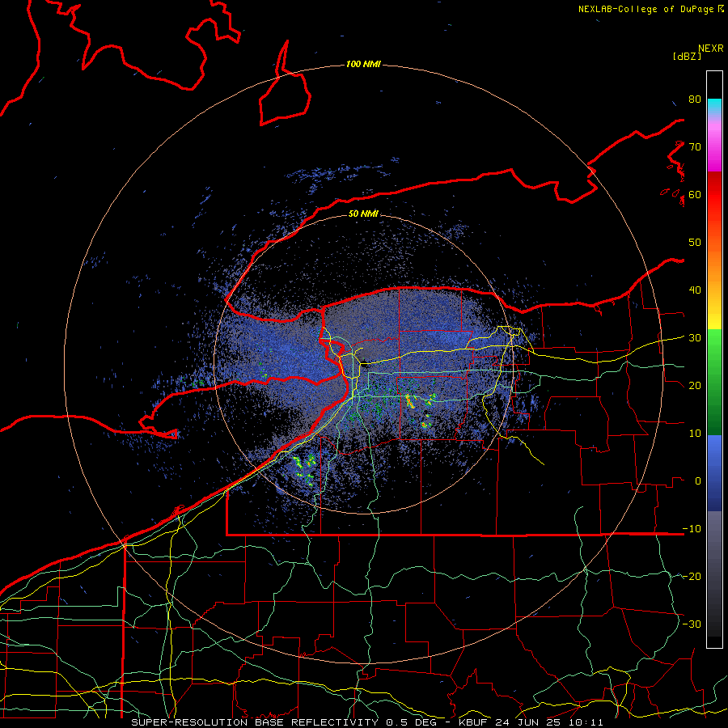This screenshot has height=728, width=728.
Task: Pick the blue segment of the color bar
Action: [714, 472]
